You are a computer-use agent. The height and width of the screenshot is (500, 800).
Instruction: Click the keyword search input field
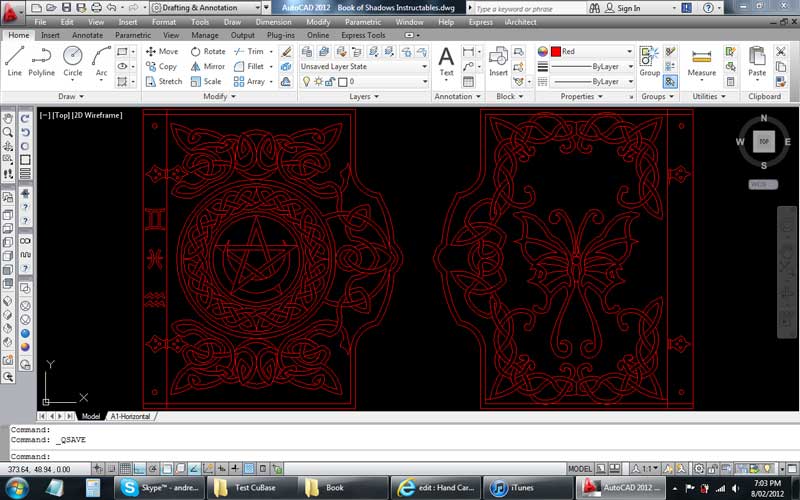[531, 9]
